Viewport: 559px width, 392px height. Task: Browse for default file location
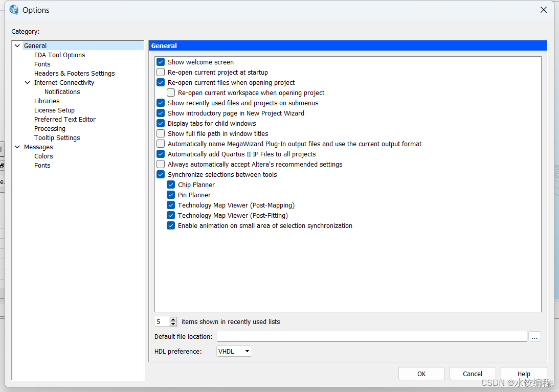coord(534,336)
